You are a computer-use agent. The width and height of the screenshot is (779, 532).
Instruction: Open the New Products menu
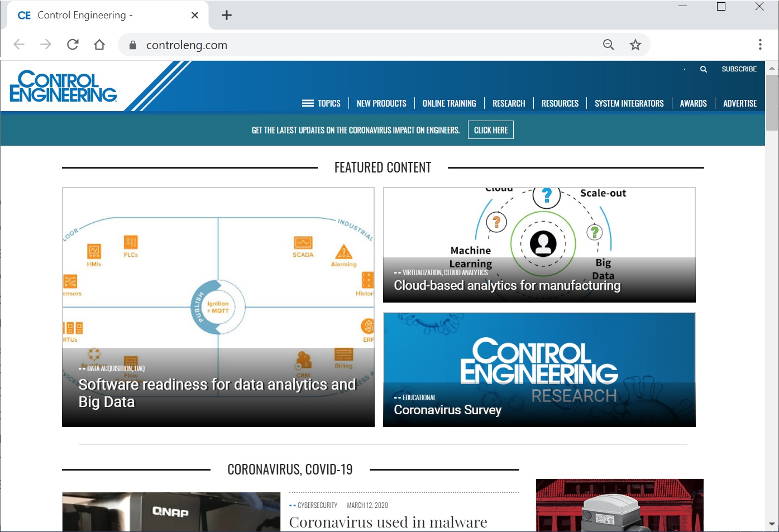(x=381, y=103)
